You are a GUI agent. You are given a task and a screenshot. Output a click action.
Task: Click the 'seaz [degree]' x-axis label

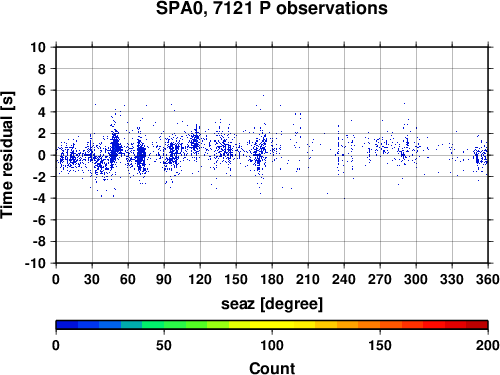pyautogui.click(x=272, y=304)
